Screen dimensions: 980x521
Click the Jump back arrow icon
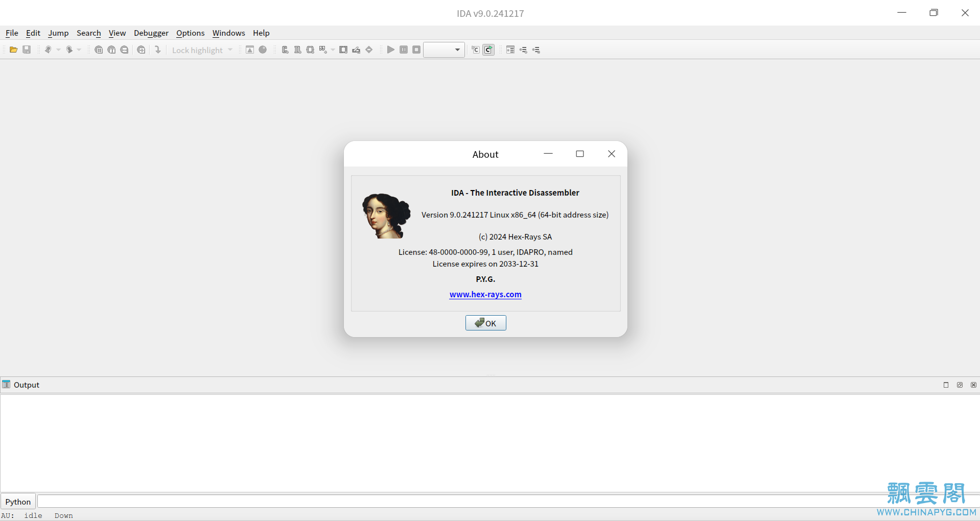48,50
